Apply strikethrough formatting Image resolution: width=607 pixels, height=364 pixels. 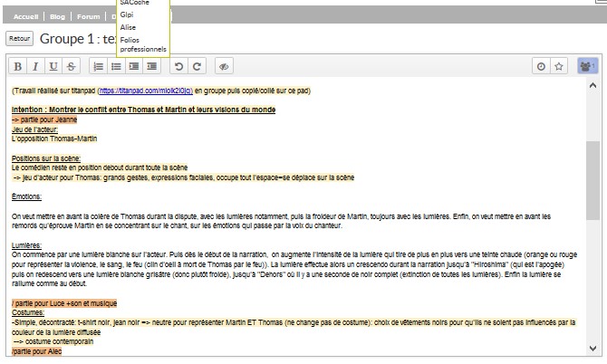(71, 66)
